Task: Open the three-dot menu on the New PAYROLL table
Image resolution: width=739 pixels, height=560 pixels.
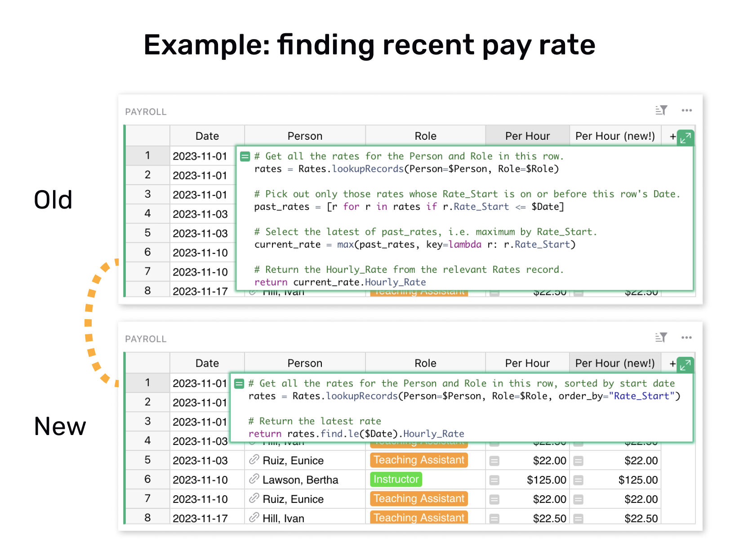Action: click(x=686, y=338)
